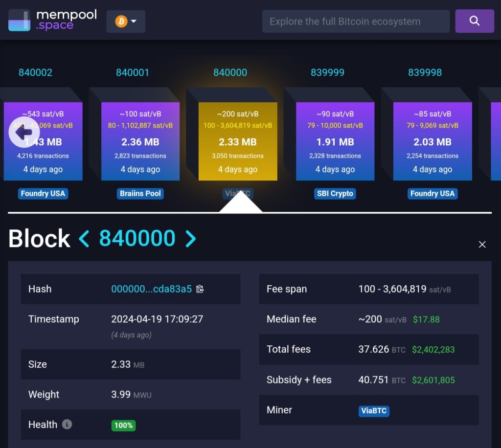The width and height of the screenshot is (501, 448).
Task: Click the SBI Crypto pool tag
Action: 335,194
